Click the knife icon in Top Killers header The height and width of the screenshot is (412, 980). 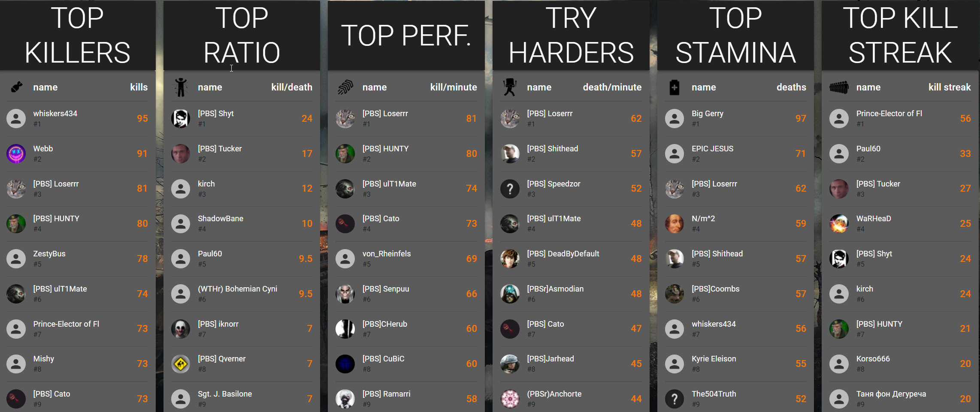[x=16, y=87]
